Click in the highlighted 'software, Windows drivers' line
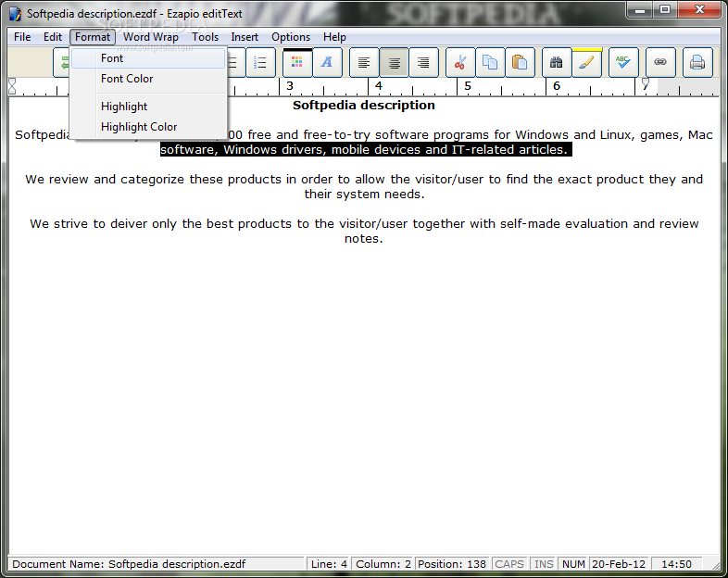The height and width of the screenshot is (578, 728). click(x=366, y=149)
